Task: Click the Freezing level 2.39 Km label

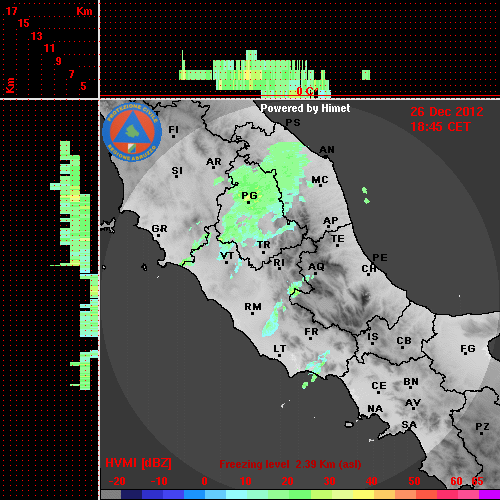Action: pos(290,464)
